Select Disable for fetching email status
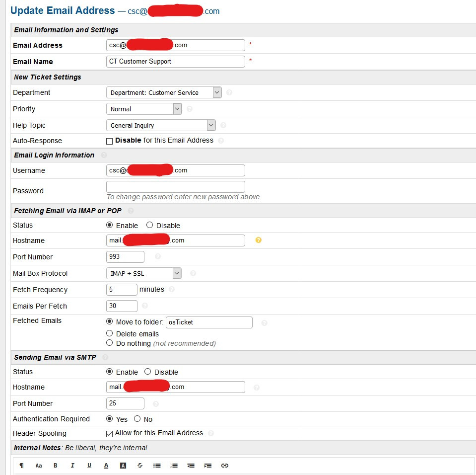 (149, 225)
